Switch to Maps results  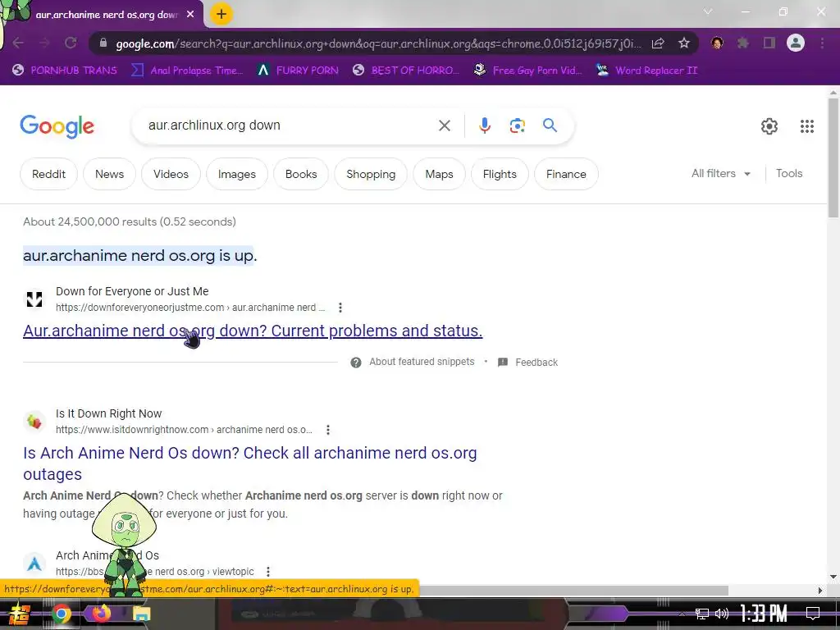point(440,174)
